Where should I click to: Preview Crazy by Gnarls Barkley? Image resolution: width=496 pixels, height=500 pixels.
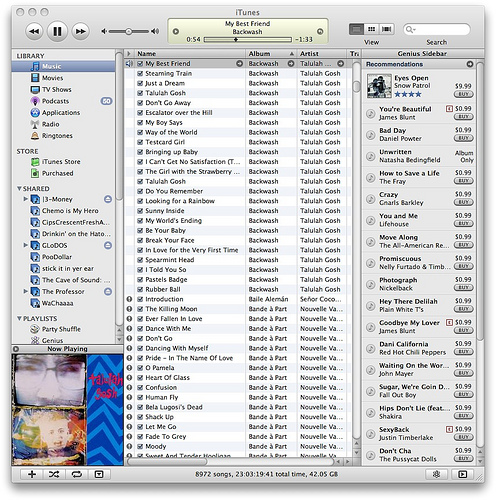click(x=370, y=199)
